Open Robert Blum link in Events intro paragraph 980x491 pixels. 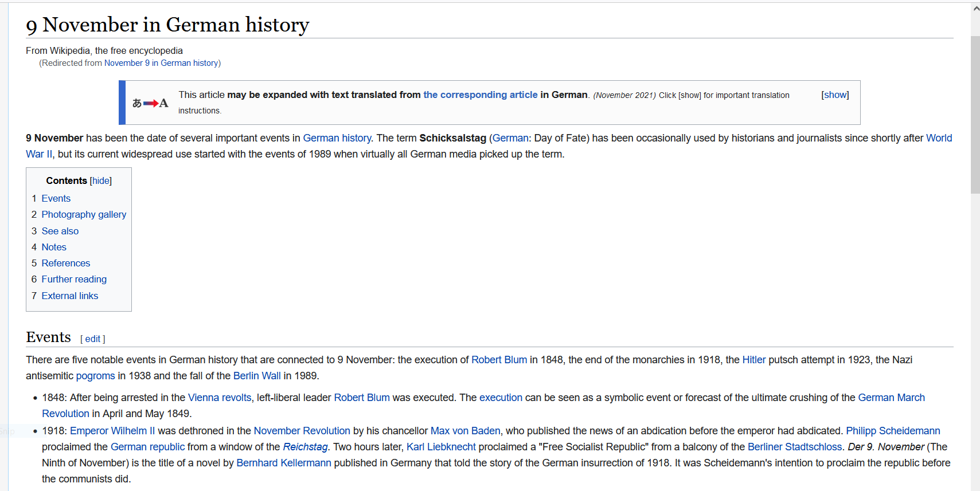pos(499,360)
